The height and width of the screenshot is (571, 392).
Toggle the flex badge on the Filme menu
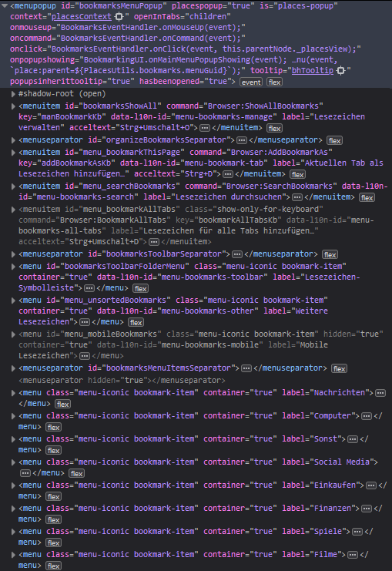(x=53, y=566)
